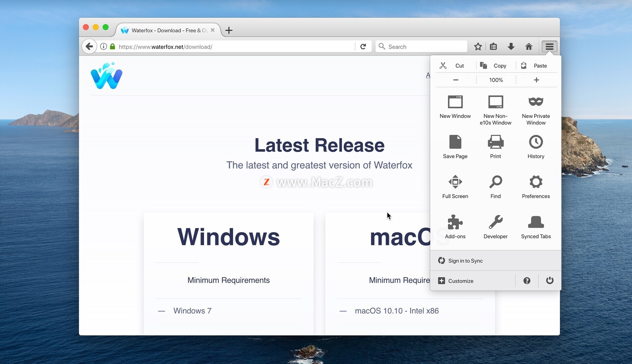Viewport: 632px width, 364px height.
Task: Show site information via the info icon
Action: click(x=103, y=46)
